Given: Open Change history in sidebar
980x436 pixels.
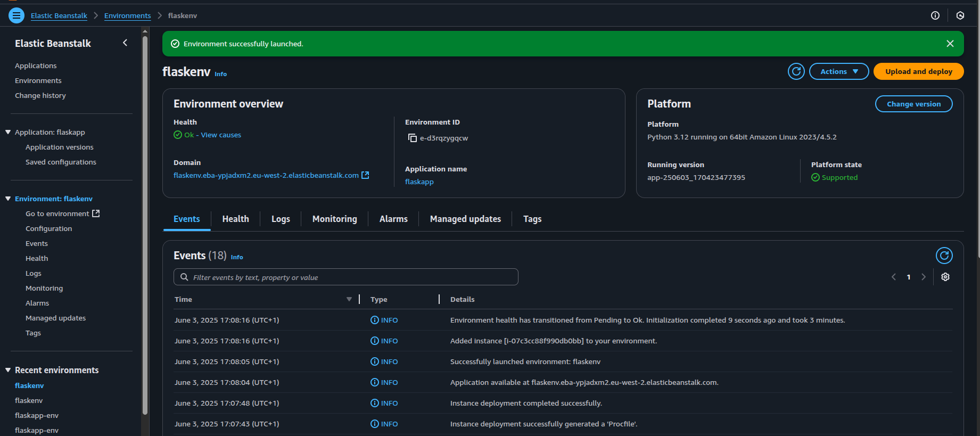Looking at the screenshot, I should [40, 95].
